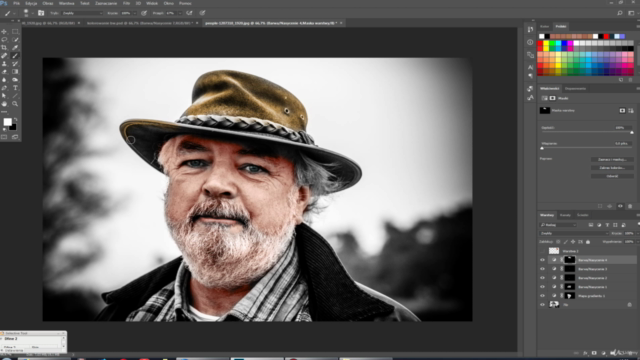Select the Zoom tool

pos(15,104)
